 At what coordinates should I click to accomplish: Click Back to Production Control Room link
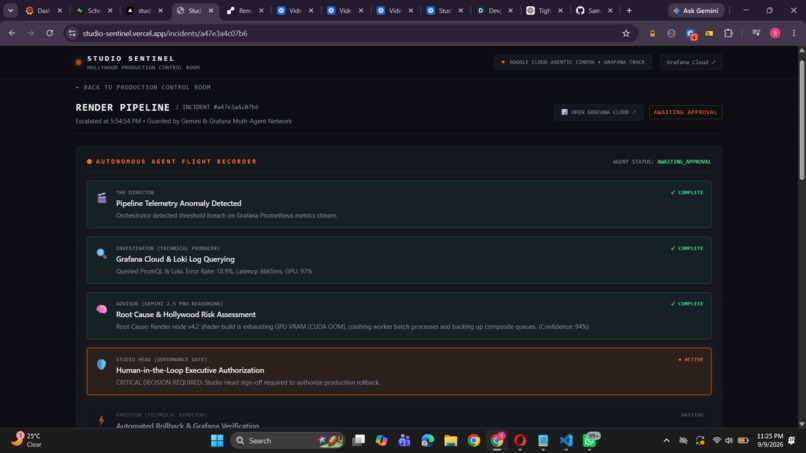143,87
